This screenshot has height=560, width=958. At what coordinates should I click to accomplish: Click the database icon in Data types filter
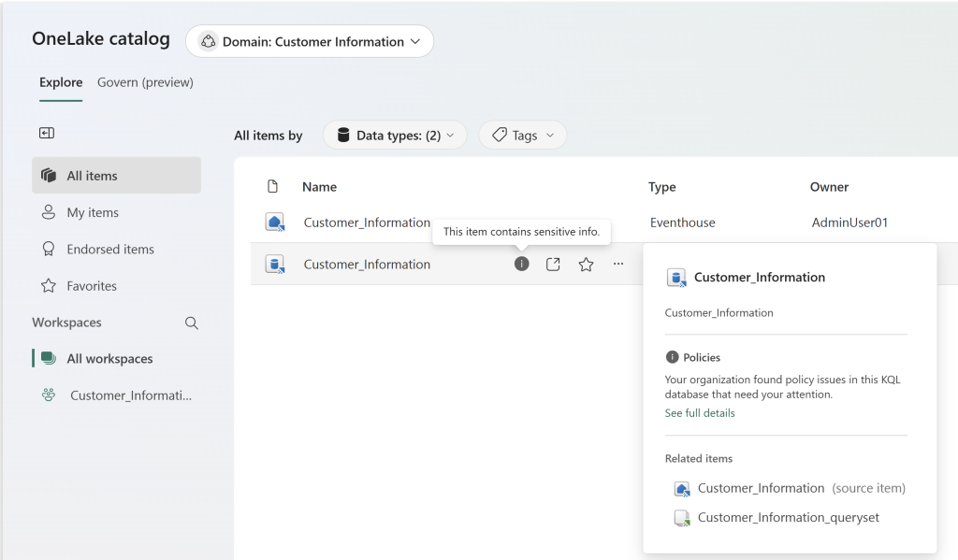point(343,135)
